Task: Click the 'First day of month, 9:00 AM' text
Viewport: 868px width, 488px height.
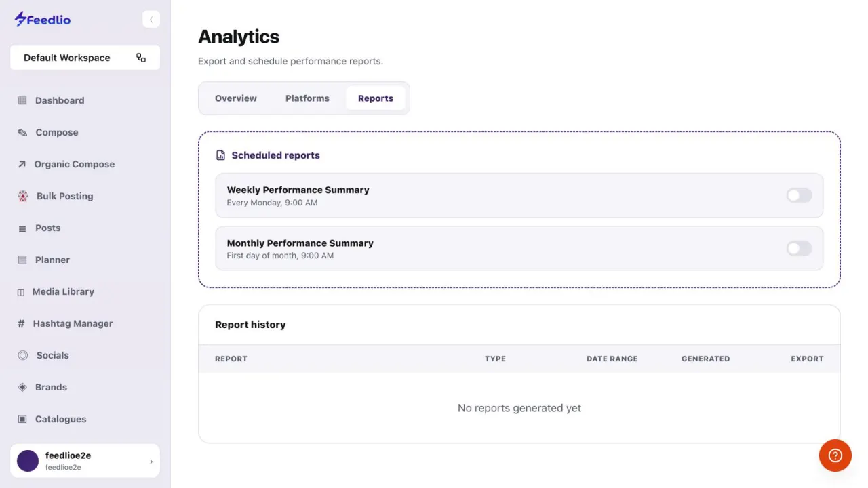Action: [280, 256]
